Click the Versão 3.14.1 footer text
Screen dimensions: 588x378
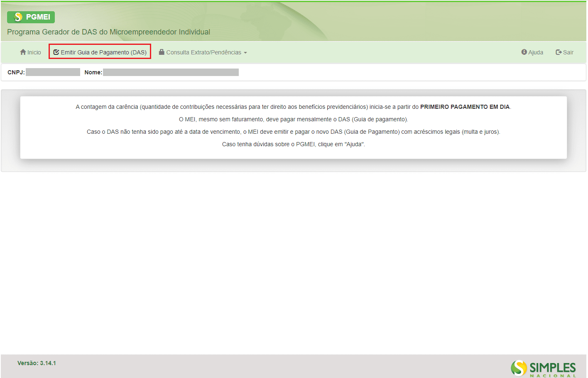(x=37, y=363)
